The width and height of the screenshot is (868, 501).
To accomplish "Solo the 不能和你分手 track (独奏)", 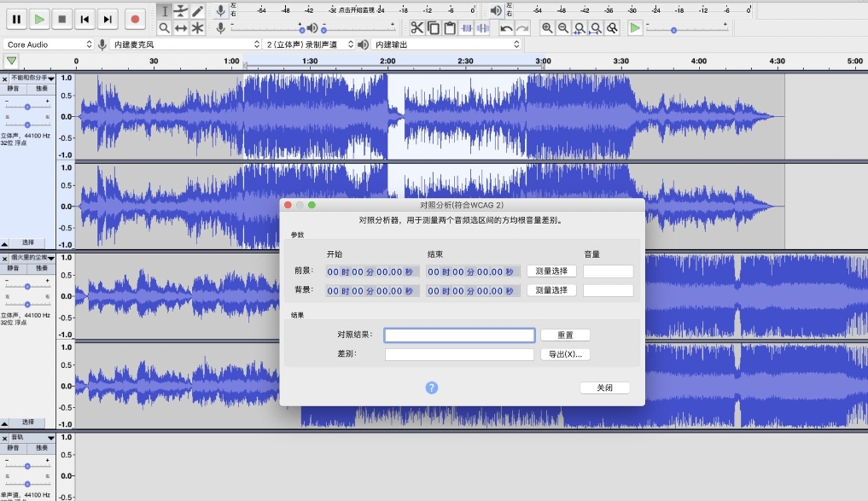I will click(42, 89).
